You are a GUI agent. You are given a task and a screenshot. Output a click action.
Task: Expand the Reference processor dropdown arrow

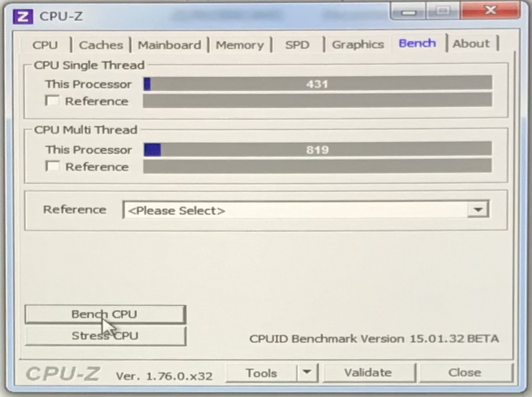click(x=477, y=209)
